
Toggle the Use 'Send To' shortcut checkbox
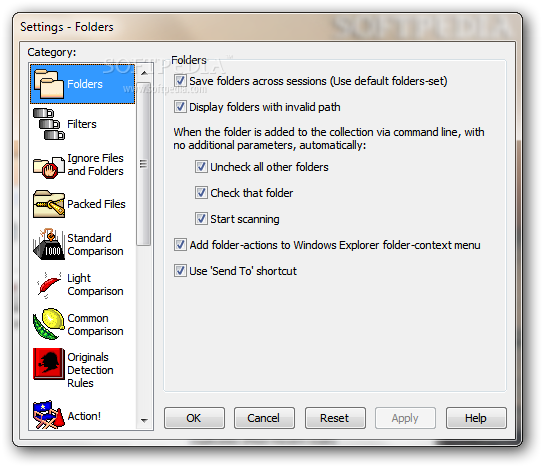pos(180,271)
